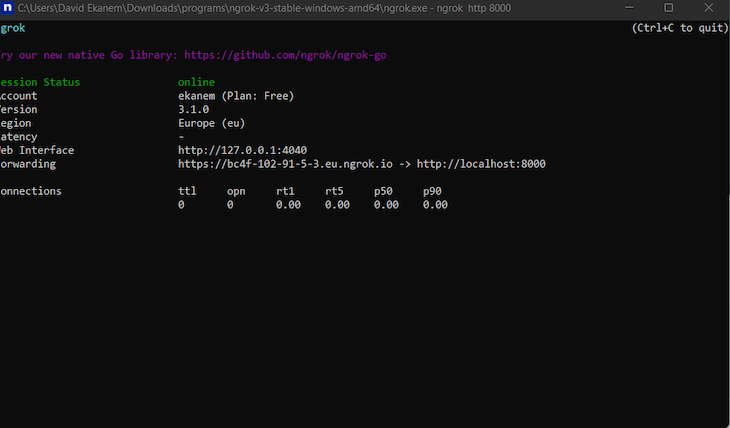Click the ngrok icon in title bar
This screenshot has height=428, width=730.
click(7, 8)
